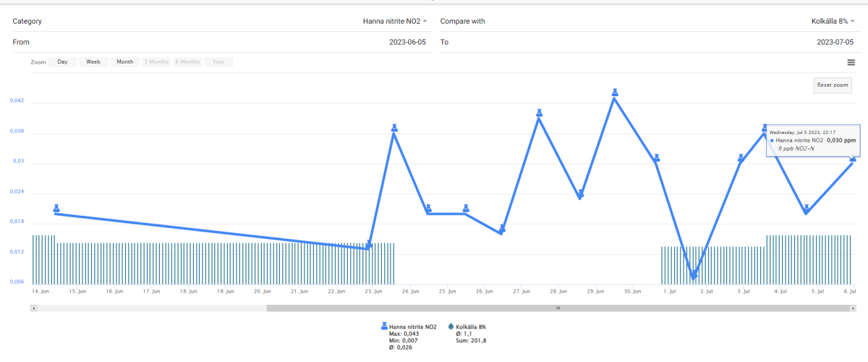This screenshot has width=868, height=362.
Task: Click the 0,036 y-axis label
Action: [x=17, y=131]
